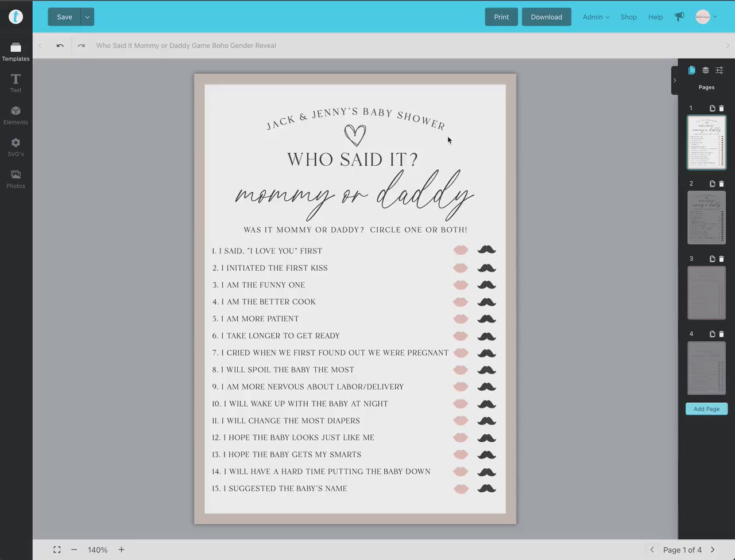735x560 pixels.
Task: Open the Templates panel
Action: 16,51
